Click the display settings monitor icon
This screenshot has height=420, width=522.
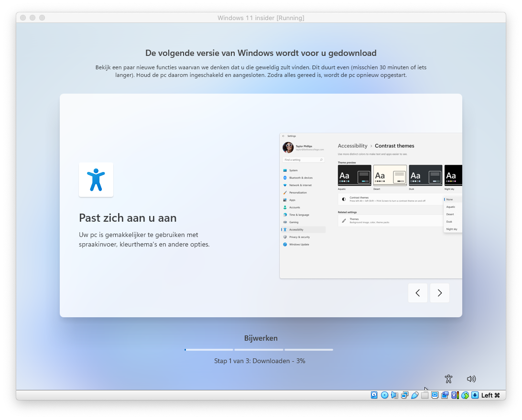(435, 395)
